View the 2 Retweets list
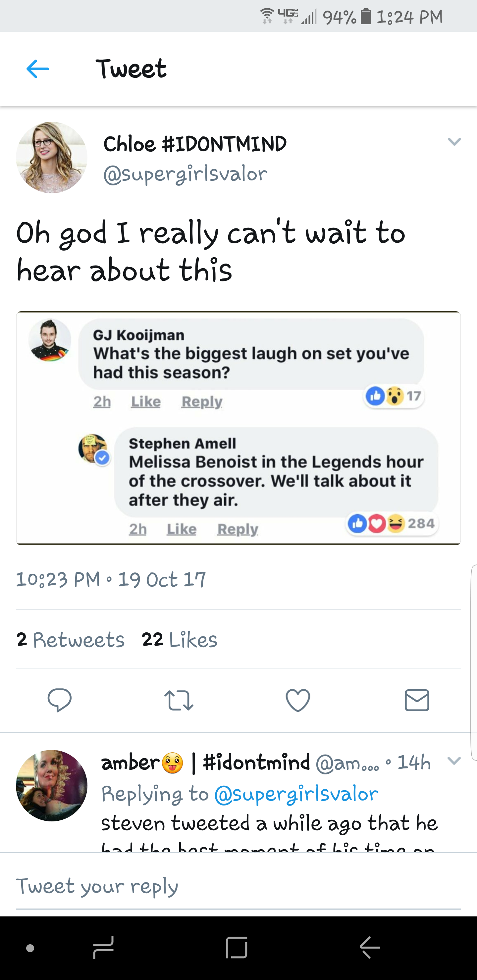Screen dimensions: 477x980 click(x=71, y=640)
